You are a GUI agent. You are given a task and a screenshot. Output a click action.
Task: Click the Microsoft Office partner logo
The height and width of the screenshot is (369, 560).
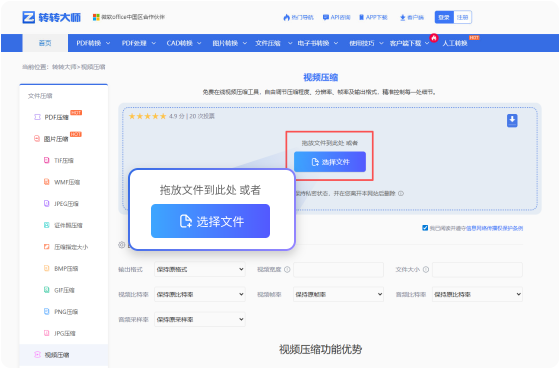96,17
